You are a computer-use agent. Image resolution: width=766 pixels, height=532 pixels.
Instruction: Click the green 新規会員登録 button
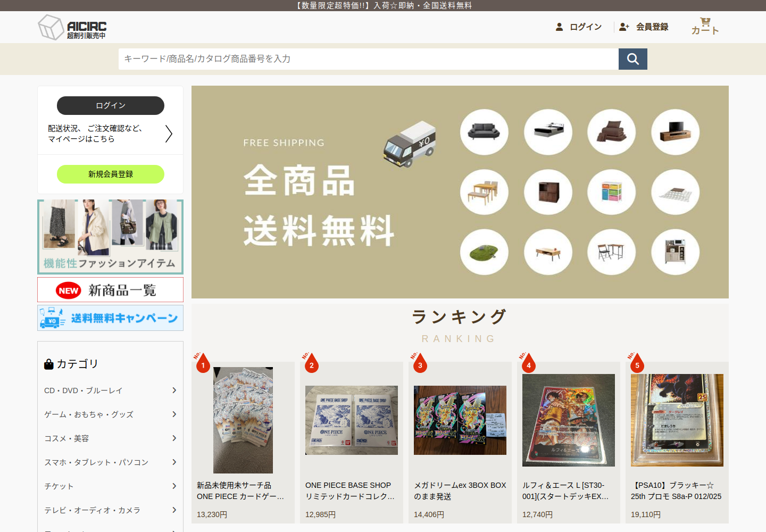(111, 174)
